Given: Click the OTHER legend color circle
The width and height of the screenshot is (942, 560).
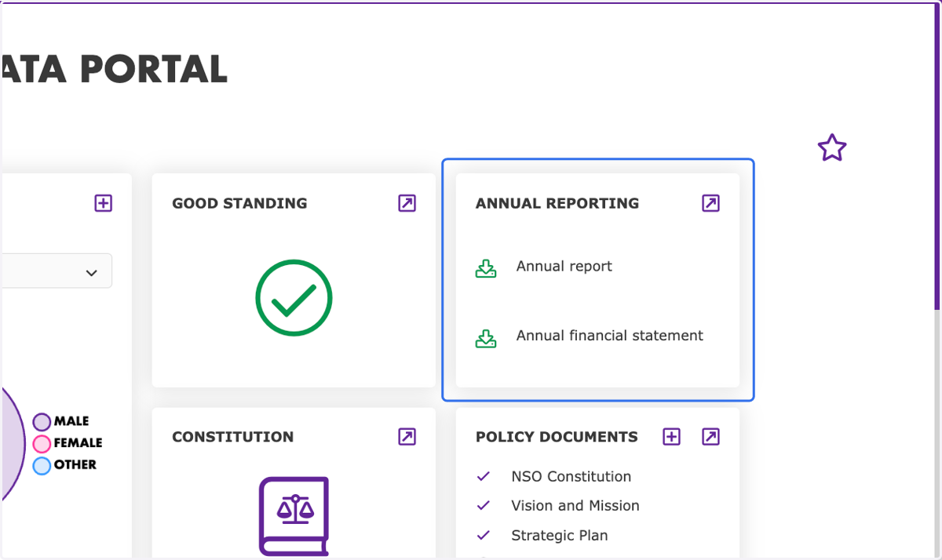Looking at the screenshot, I should click(42, 466).
